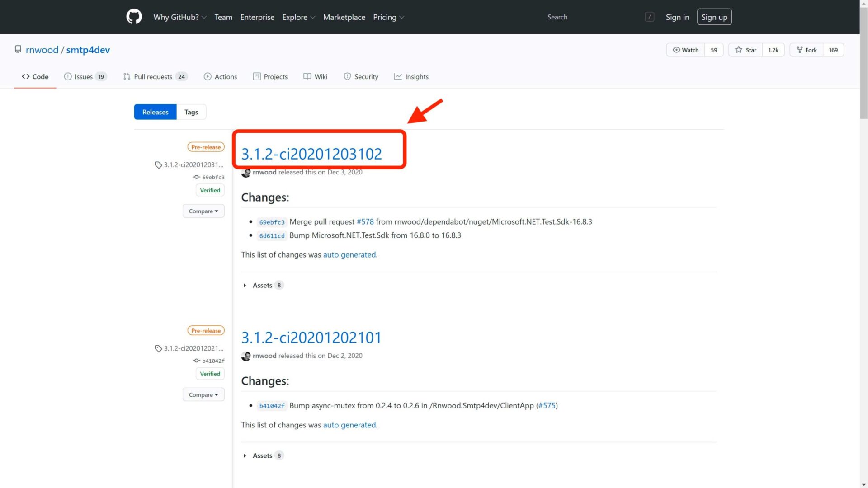
Task: Open the GitHub homepage logo
Action: 134,17
